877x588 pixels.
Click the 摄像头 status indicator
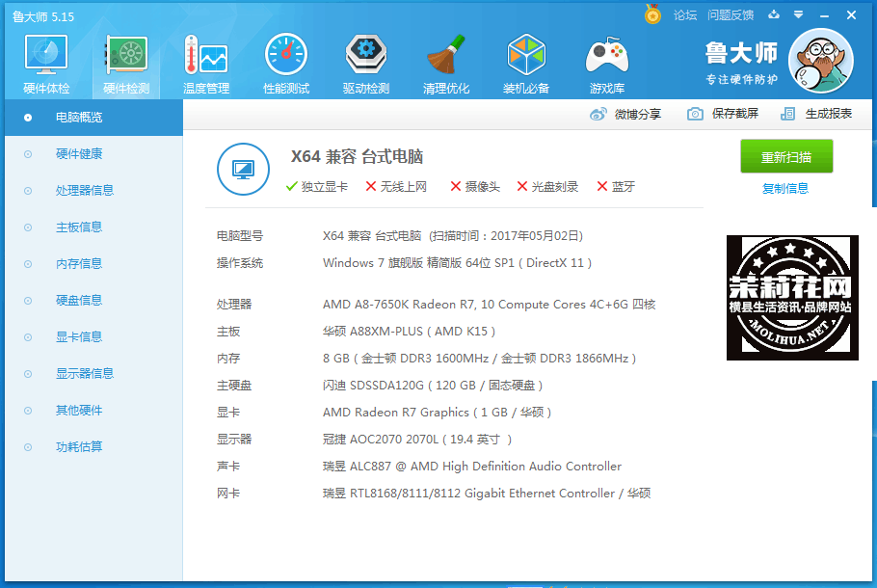tap(475, 187)
